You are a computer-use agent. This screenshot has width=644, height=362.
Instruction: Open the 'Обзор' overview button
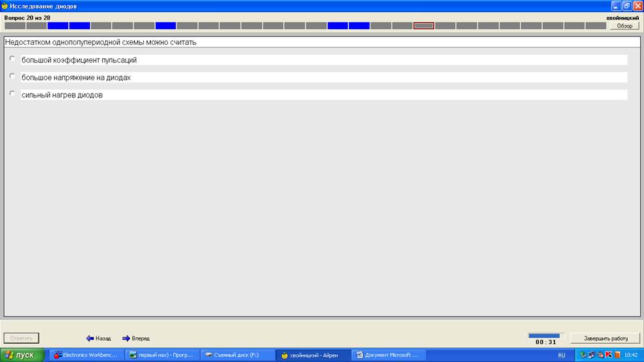(625, 25)
